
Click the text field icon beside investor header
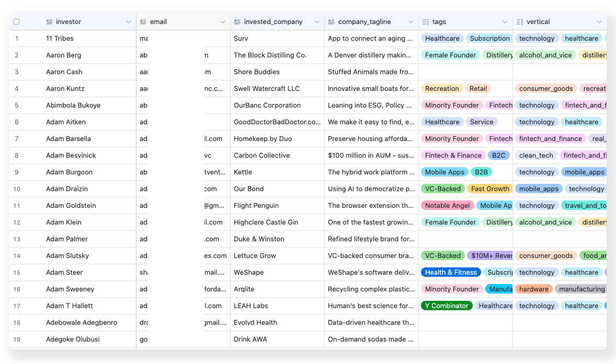[x=50, y=22]
